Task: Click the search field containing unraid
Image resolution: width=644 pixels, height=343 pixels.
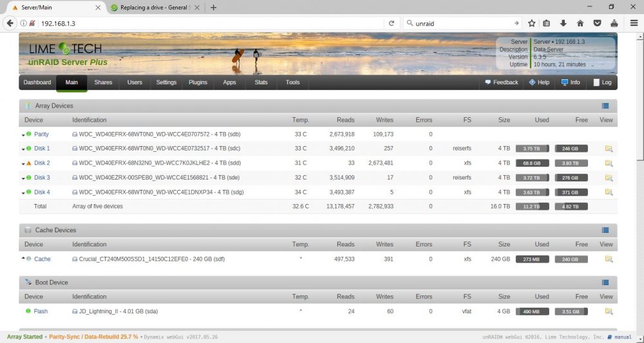Action: 462,23
